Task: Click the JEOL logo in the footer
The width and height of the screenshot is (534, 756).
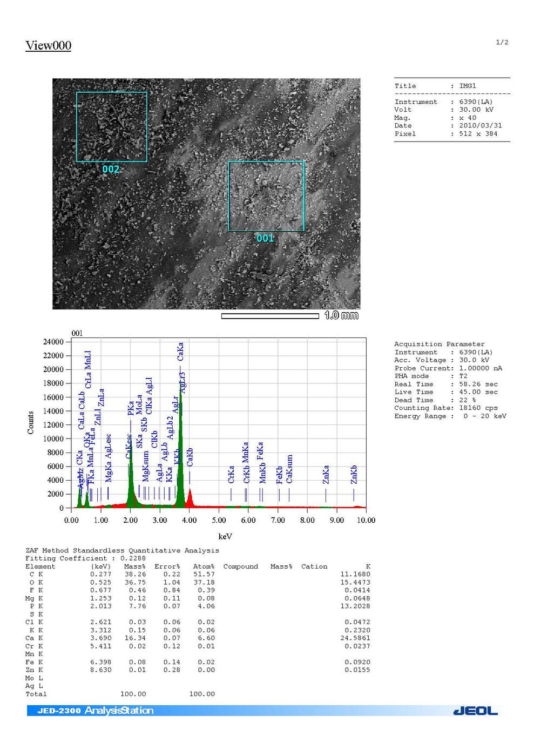Action: click(x=475, y=711)
